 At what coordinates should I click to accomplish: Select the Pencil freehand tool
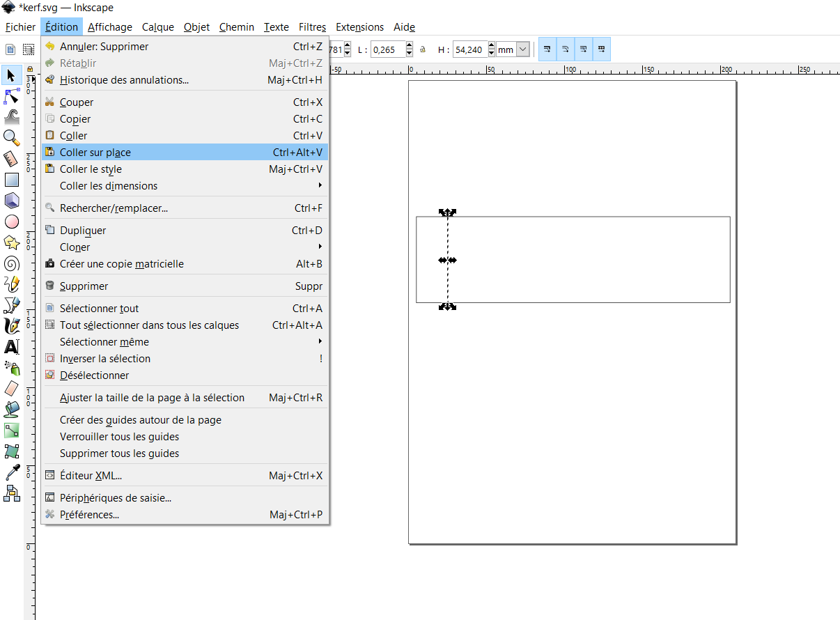pyautogui.click(x=11, y=284)
